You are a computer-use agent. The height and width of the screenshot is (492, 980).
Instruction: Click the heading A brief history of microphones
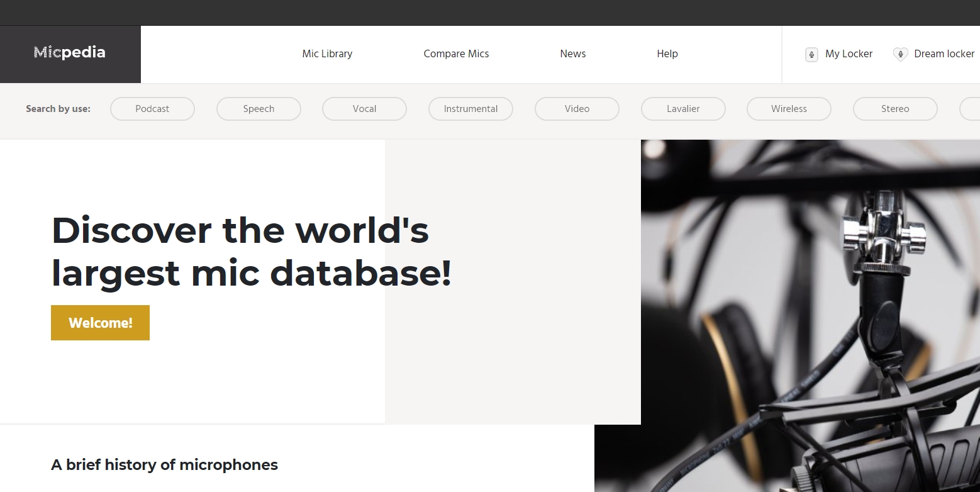point(164,464)
